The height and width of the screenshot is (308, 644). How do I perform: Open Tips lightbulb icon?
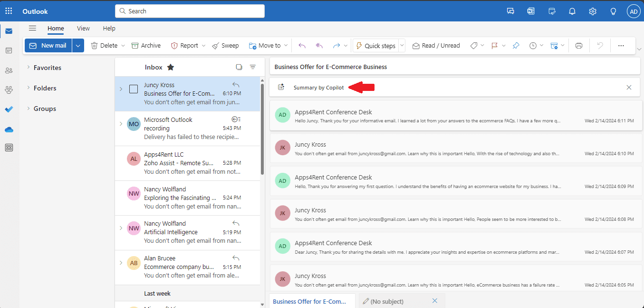tap(613, 11)
